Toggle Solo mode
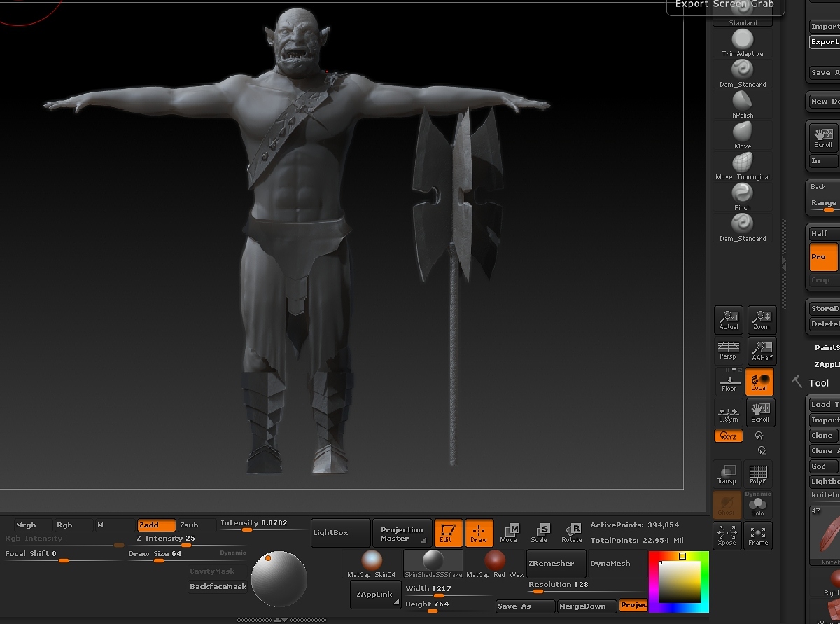840x624 pixels. click(757, 505)
